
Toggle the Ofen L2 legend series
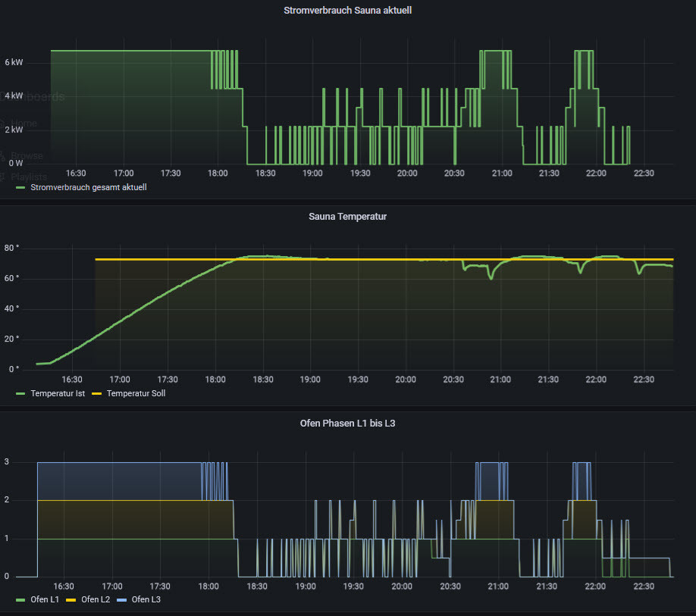tap(96, 599)
